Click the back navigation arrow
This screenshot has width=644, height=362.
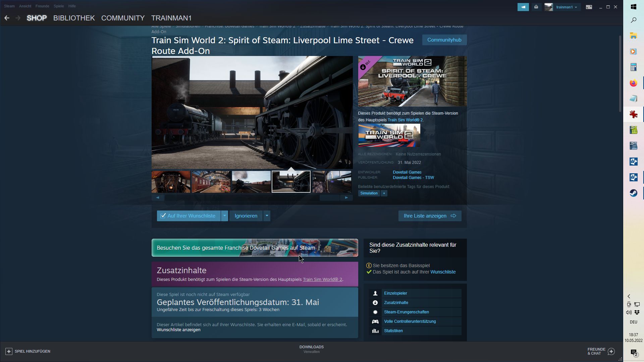[7, 18]
